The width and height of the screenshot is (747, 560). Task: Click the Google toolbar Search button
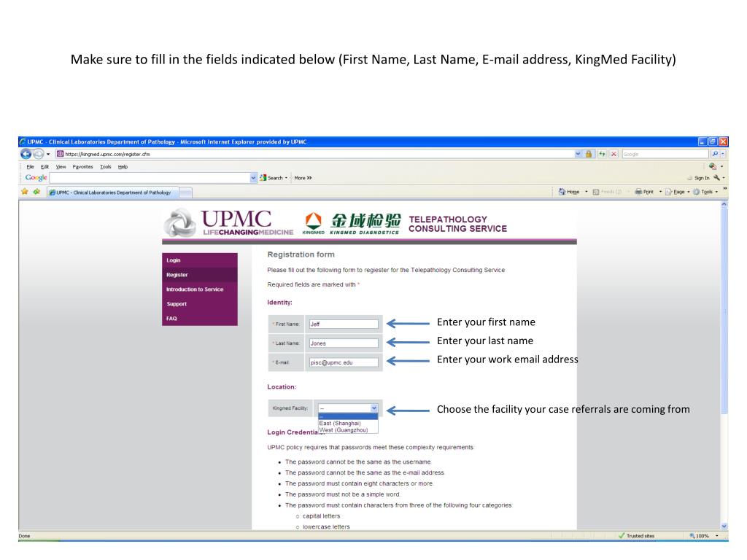coord(271,177)
